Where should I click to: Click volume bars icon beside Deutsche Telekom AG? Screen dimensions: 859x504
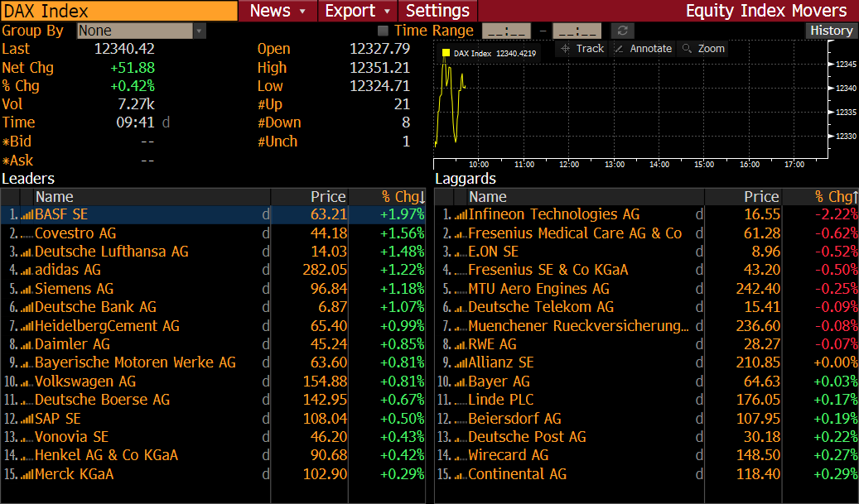[x=461, y=308]
